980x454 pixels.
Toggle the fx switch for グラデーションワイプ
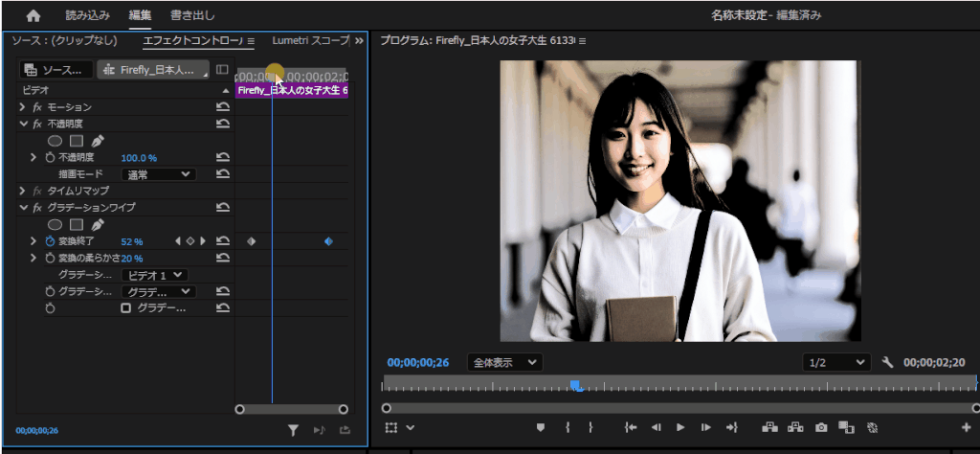[x=37, y=207]
